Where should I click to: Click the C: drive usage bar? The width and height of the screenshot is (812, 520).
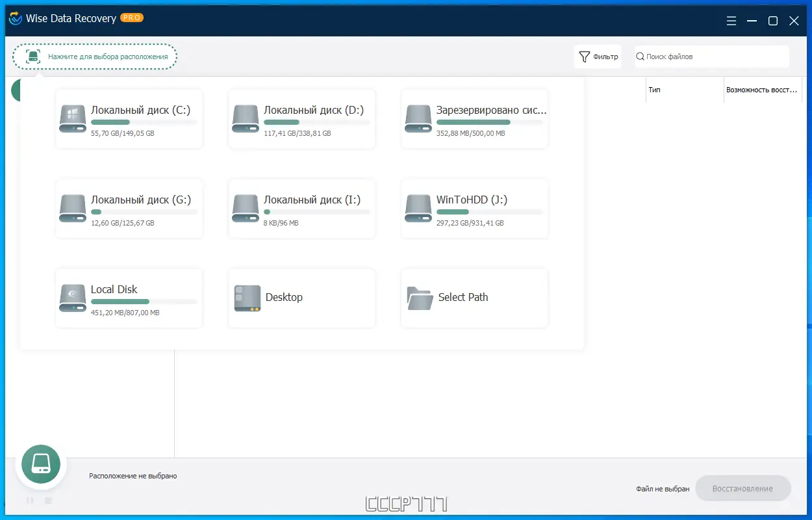point(144,122)
